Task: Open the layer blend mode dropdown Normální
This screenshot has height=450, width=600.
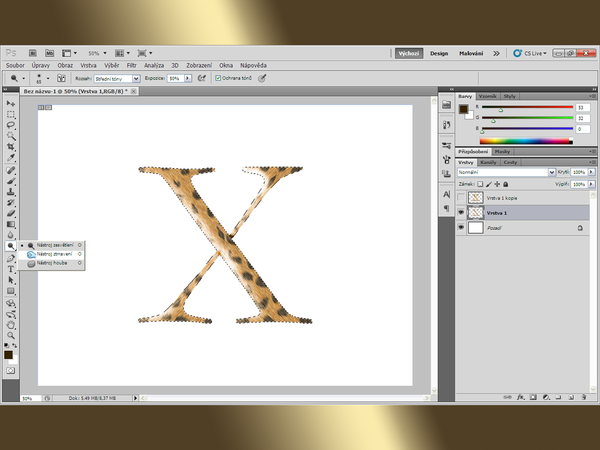Action: click(504, 172)
